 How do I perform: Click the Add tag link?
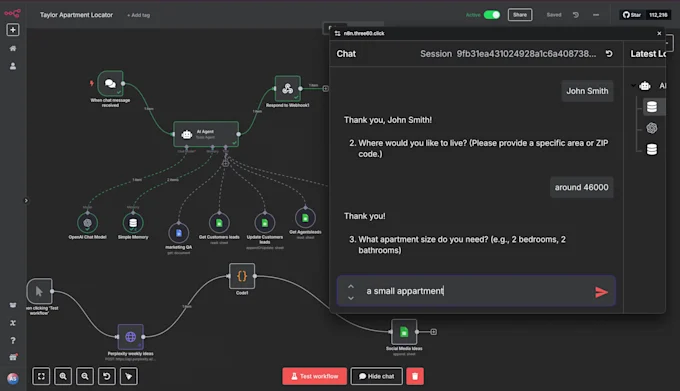tap(138, 15)
